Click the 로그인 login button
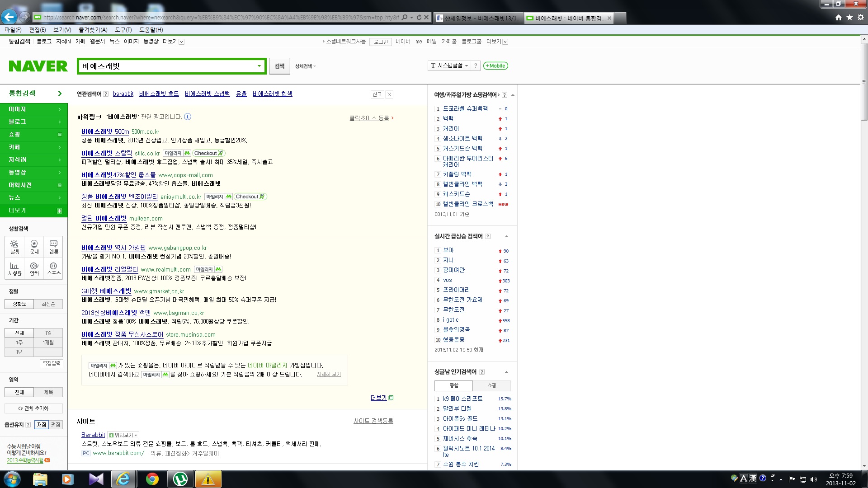Image resolution: width=868 pixels, height=488 pixels. pos(381,42)
